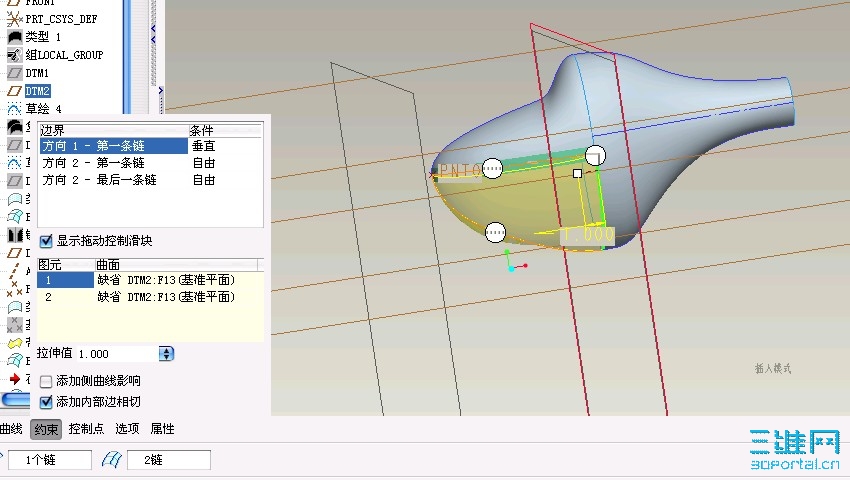Click the PNT0 point label in viewport
This screenshot has height=480, width=850.
(460, 171)
